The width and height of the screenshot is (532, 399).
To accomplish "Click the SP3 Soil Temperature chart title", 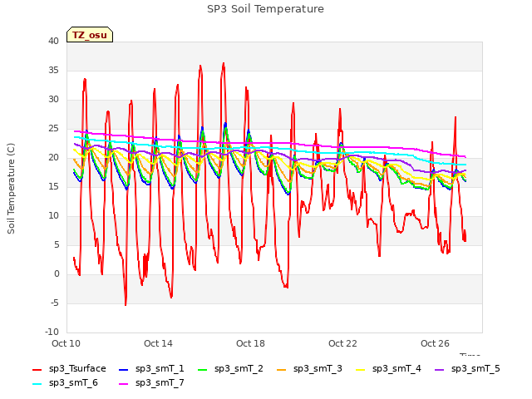I will coord(265,9).
